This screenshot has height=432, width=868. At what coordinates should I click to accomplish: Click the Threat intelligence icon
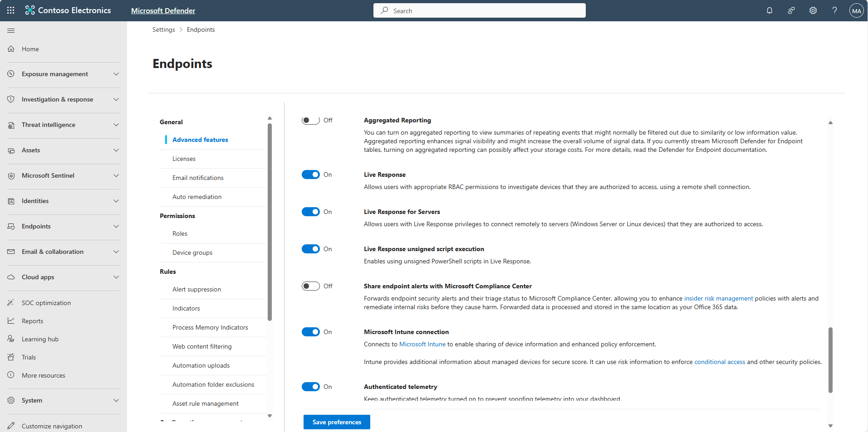pyautogui.click(x=11, y=125)
